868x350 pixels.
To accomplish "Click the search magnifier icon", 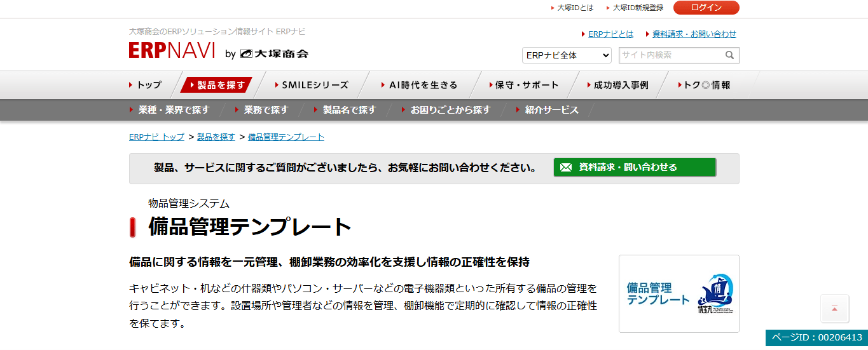I will pos(730,55).
